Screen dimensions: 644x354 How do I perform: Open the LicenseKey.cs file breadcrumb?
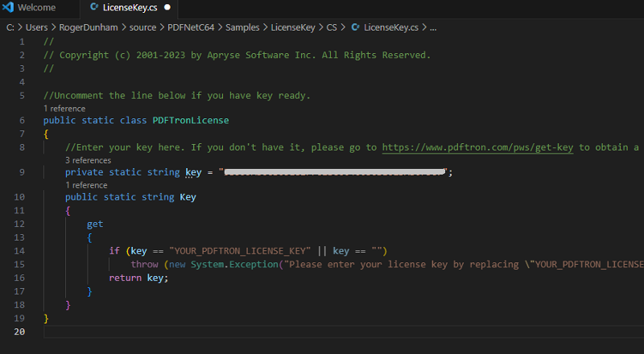click(x=390, y=27)
